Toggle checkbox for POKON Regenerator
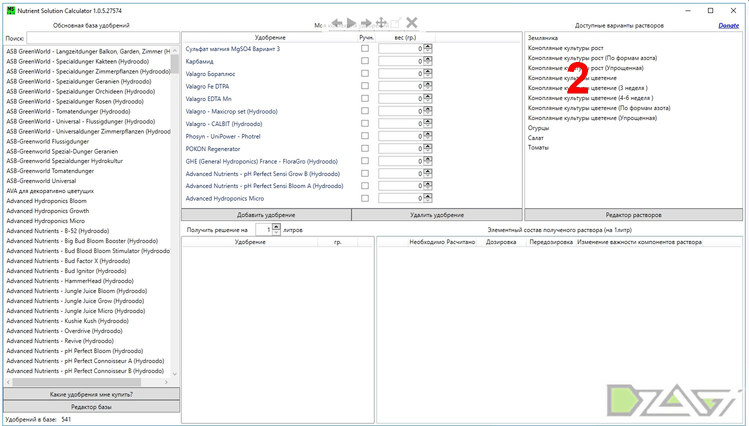The image size is (749, 426). pyautogui.click(x=365, y=148)
